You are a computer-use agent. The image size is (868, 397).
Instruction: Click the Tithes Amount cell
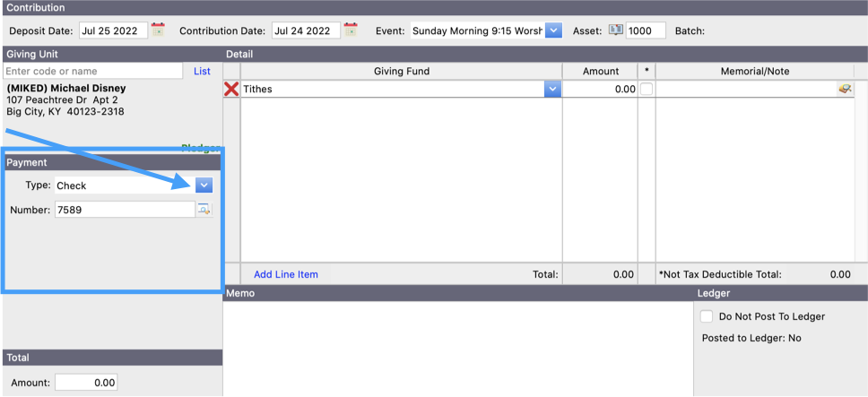[600, 89]
